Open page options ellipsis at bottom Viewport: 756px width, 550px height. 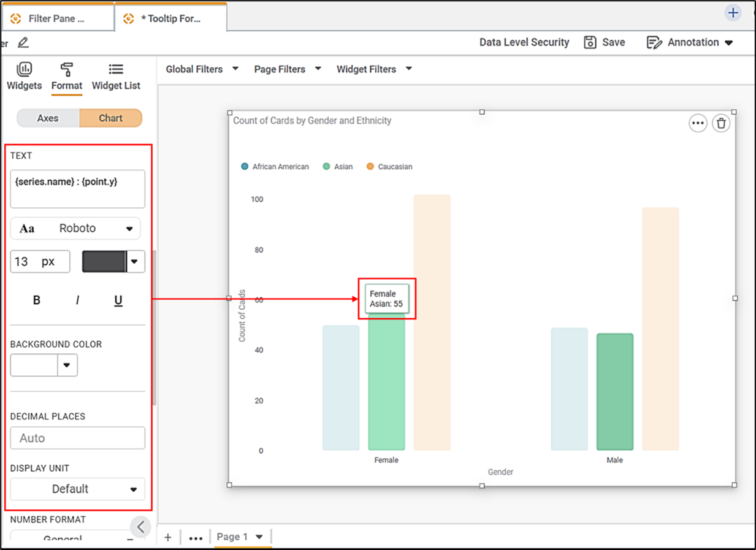point(196,538)
